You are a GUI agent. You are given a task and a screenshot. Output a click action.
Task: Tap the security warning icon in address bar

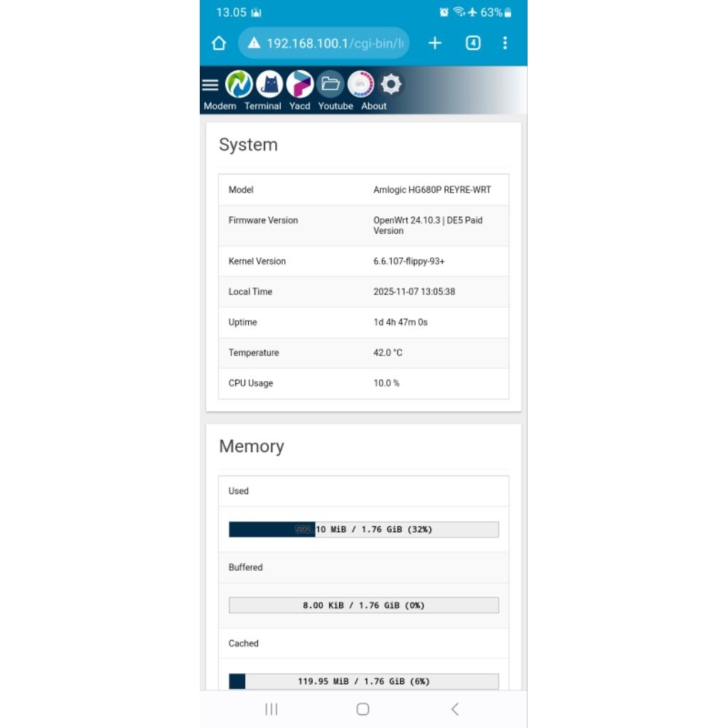[254, 43]
